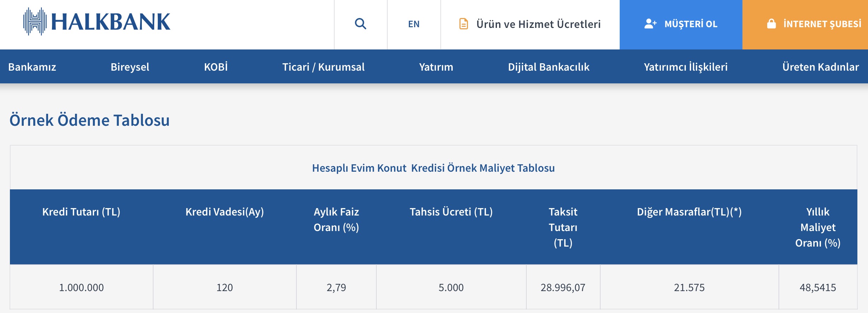Screen dimensions: 868x313
Task: Open the Ticari / Kurumsal menu
Action: tap(323, 67)
